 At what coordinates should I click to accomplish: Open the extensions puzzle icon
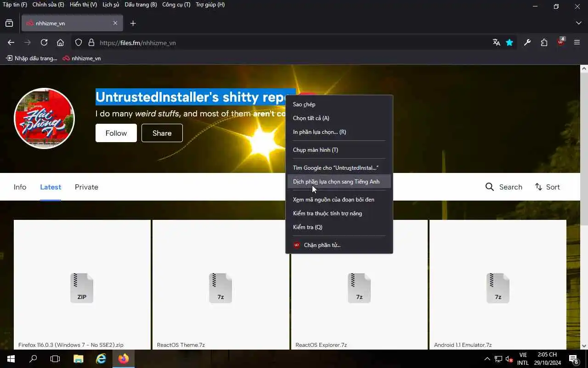tap(544, 42)
